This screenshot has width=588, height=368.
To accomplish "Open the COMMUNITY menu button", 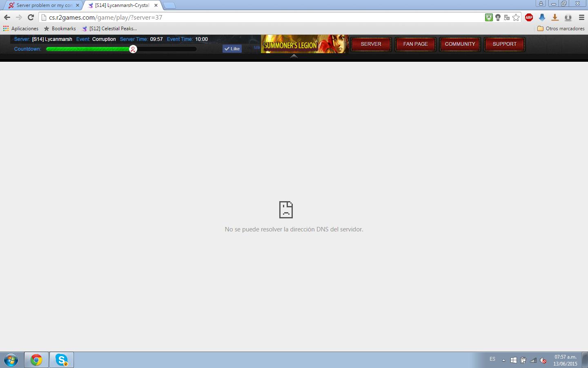I will tap(460, 44).
